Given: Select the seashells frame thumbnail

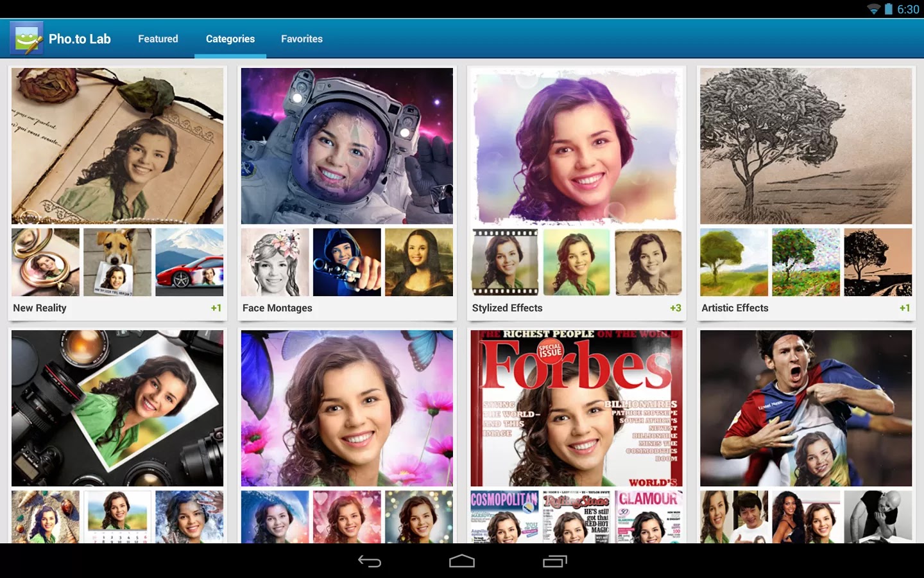Looking at the screenshot, I should (46, 517).
